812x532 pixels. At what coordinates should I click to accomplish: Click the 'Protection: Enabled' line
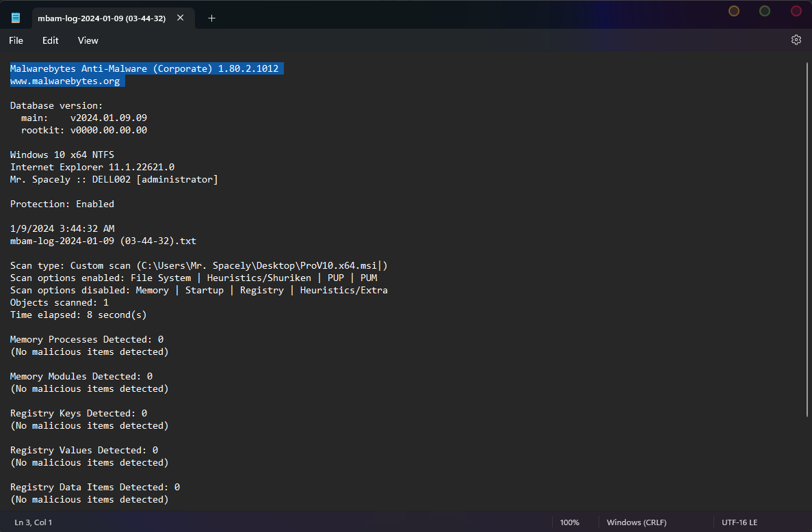[62, 204]
